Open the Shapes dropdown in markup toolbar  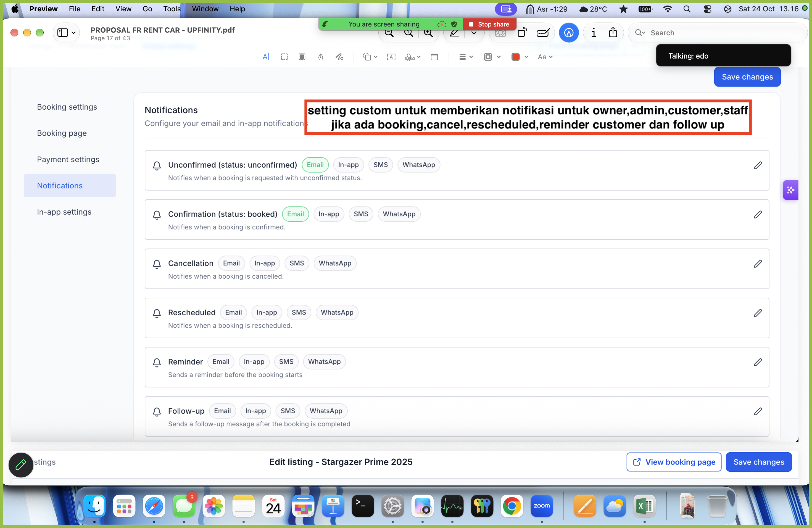tap(370, 57)
